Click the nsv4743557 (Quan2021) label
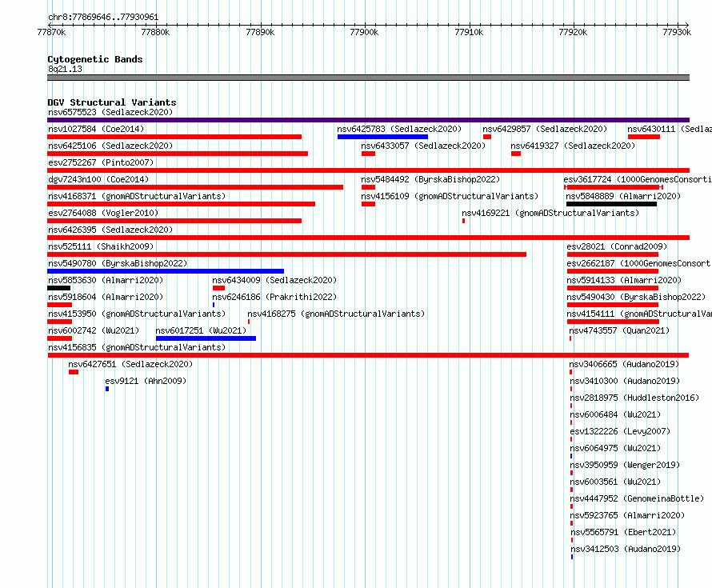The height and width of the screenshot is (588, 712). [619, 330]
